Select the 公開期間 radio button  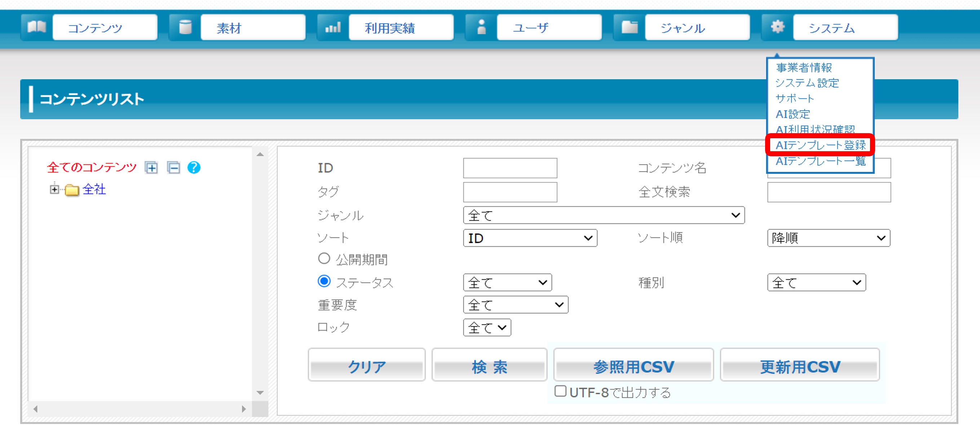(324, 258)
